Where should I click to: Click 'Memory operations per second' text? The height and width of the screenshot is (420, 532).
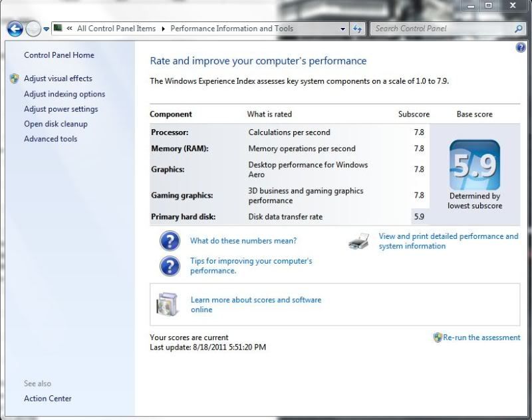(x=302, y=148)
